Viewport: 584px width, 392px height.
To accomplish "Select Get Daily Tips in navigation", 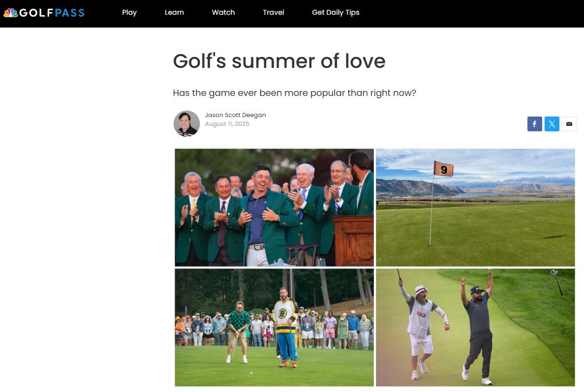I will 336,12.
